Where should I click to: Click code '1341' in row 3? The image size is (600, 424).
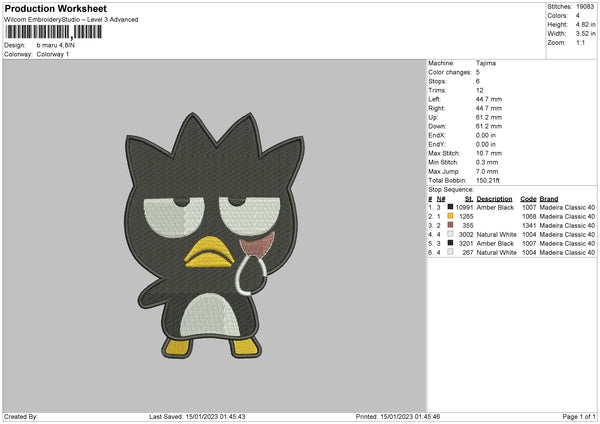pyautogui.click(x=529, y=226)
